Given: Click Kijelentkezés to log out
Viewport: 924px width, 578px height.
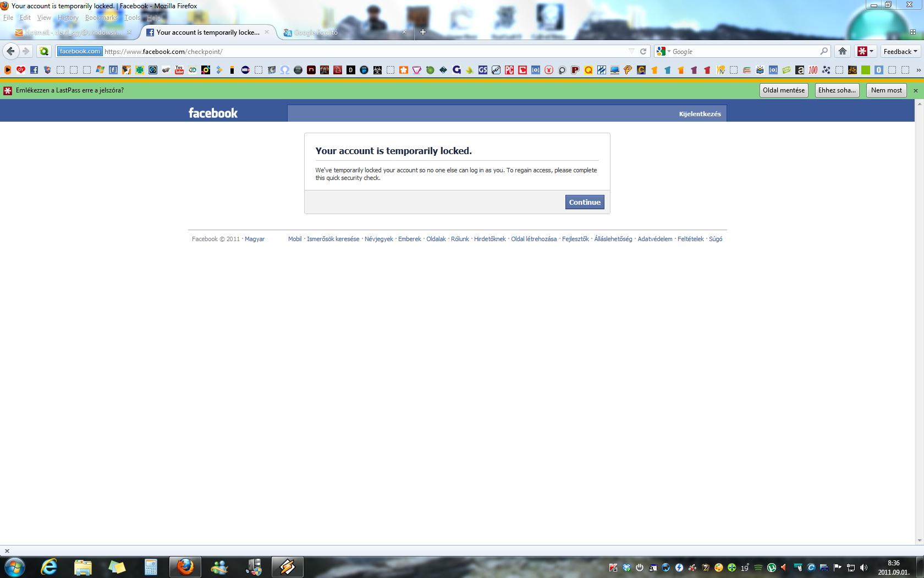Looking at the screenshot, I should [700, 114].
